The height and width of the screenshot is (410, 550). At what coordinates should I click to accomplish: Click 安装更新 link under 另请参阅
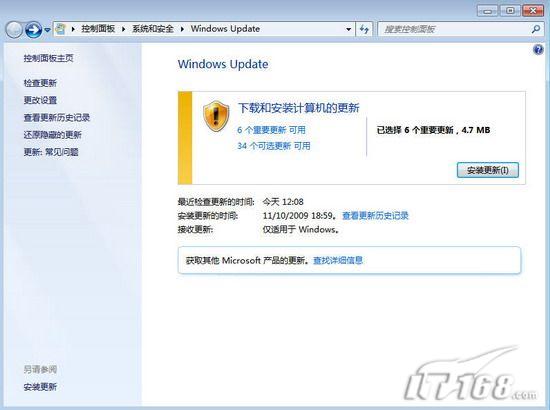(x=40, y=387)
